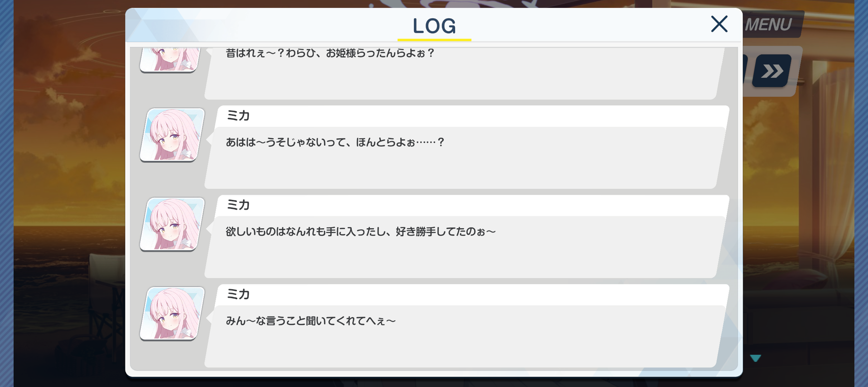This screenshot has height=387, width=868.
Task: Click the ミカ name label above 欲しいもの line
Action: coord(238,205)
